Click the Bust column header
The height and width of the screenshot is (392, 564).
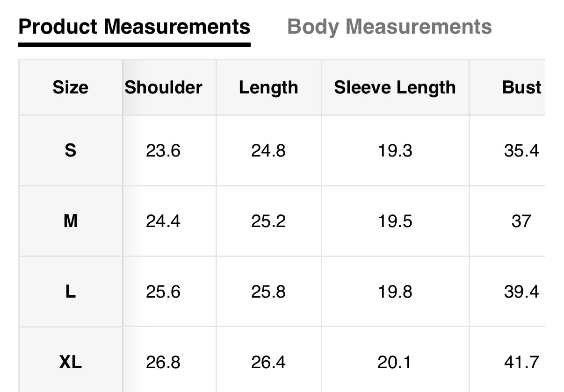click(x=521, y=87)
